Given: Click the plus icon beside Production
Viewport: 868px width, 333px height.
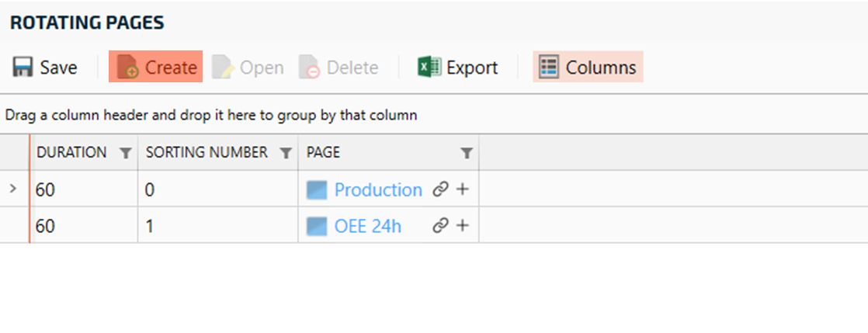Looking at the screenshot, I should [462, 189].
